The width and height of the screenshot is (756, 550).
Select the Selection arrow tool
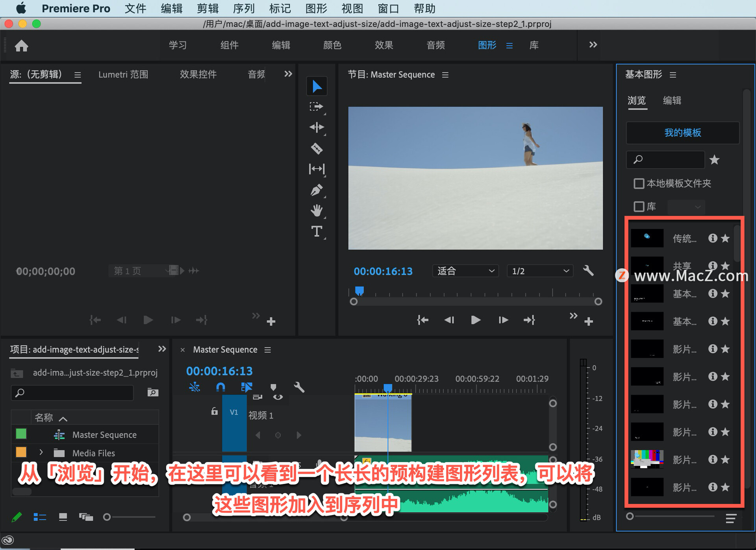point(317,86)
